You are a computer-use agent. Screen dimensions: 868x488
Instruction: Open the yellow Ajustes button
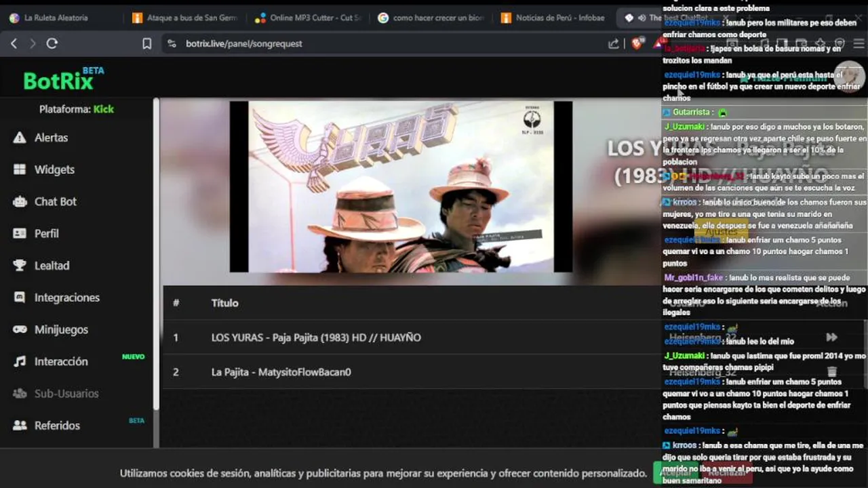[721, 231]
